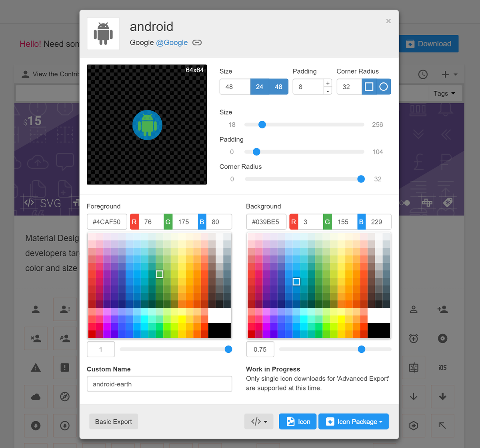This screenshot has height=448, width=480.
Task: Open the history clock icon on background page
Action: pos(423,74)
